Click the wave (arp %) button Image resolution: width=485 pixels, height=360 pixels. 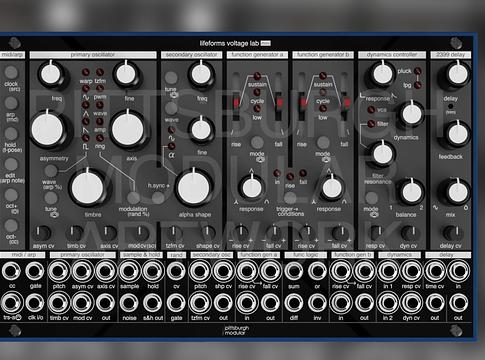pyautogui.click(x=51, y=171)
